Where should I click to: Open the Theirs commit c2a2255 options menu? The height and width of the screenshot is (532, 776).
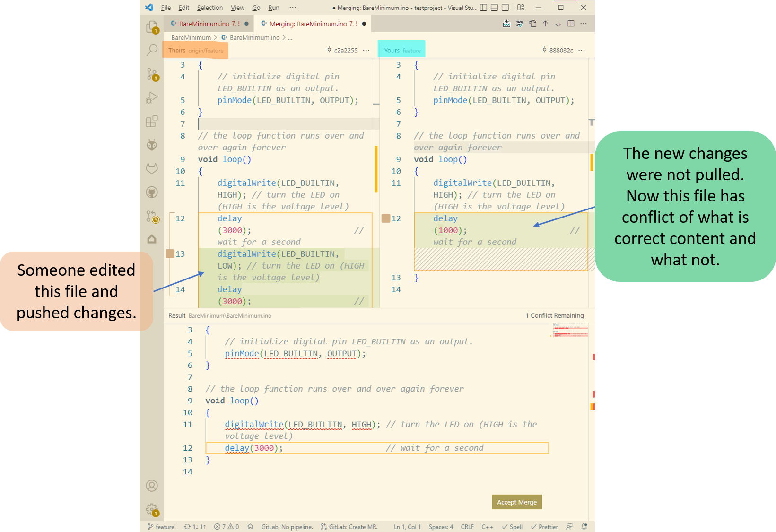tap(366, 50)
